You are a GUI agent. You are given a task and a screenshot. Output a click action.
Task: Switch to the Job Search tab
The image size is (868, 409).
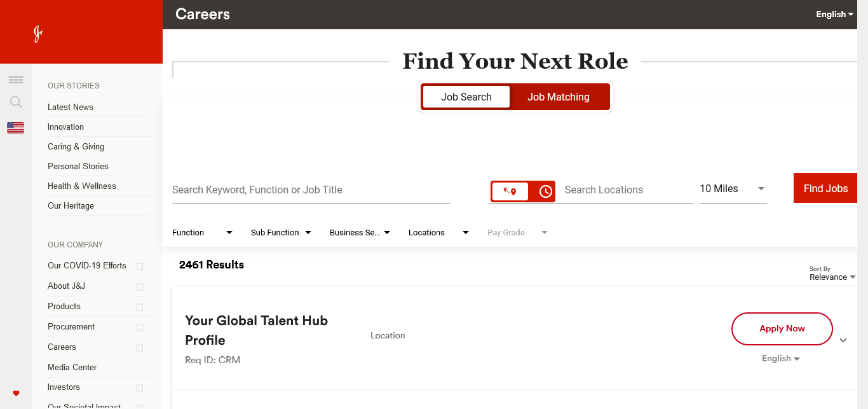(466, 97)
